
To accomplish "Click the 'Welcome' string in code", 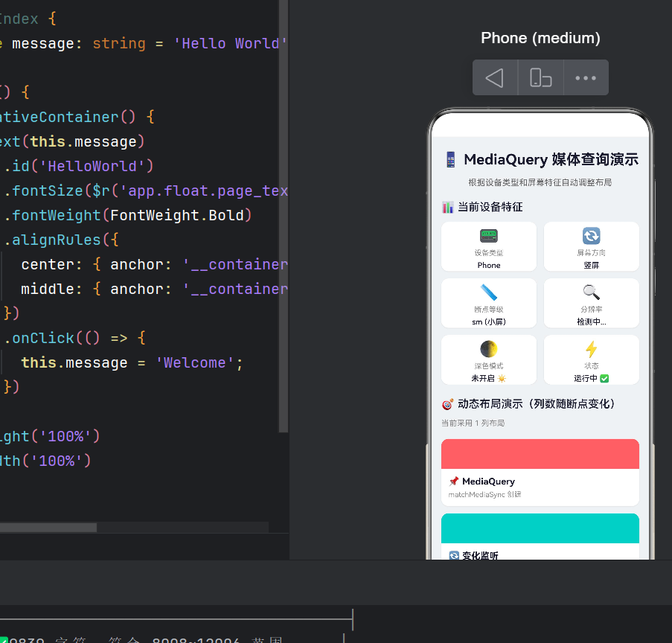I will [x=194, y=362].
